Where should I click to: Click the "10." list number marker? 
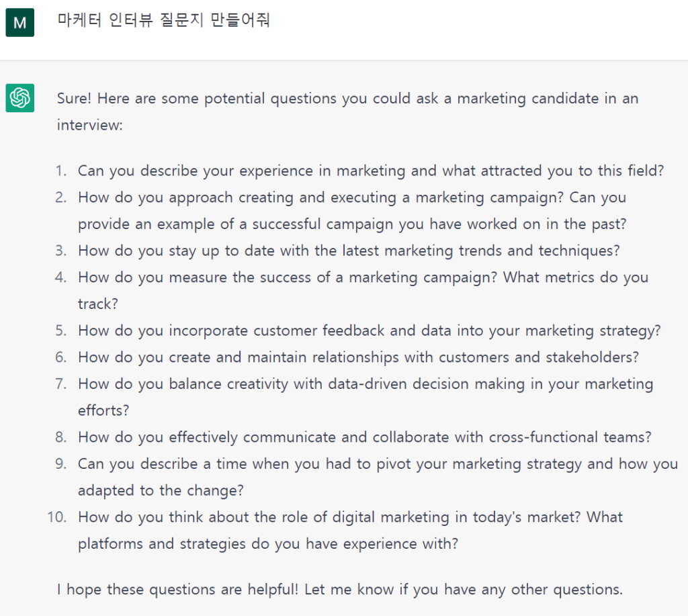[x=56, y=517]
